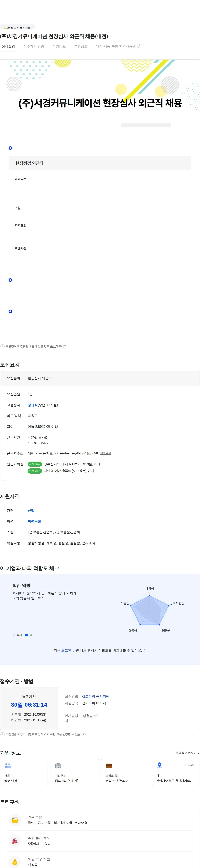200x868 pixels.
Task: Click the 휴무·휴가·행사 party icon
Action: [15, 841]
